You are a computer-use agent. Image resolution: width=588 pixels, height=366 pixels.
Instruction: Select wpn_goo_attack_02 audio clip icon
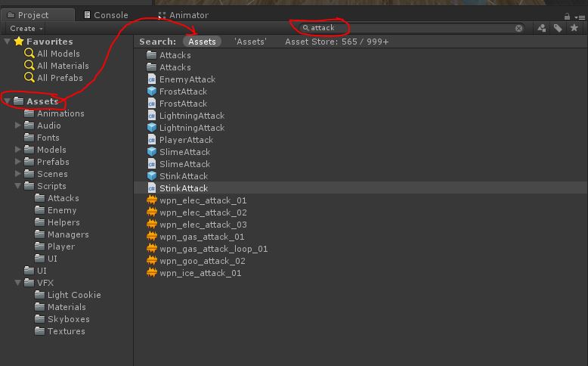coord(151,261)
